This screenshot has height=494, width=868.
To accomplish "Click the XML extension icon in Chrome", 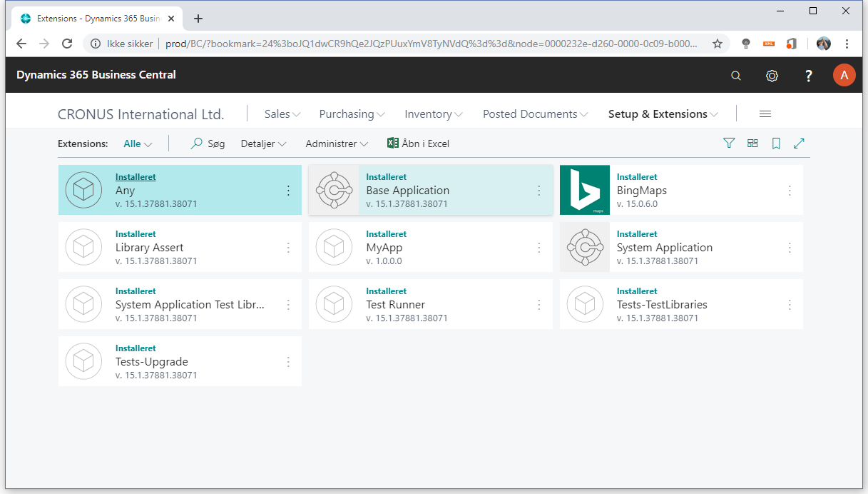I will click(x=769, y=44).
